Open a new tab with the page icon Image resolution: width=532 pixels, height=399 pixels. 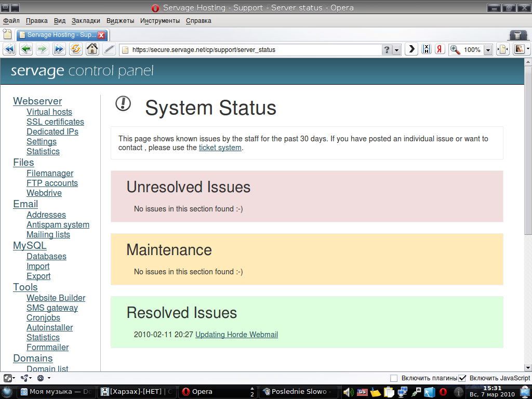pyautogui.click(x=7, y=34)
